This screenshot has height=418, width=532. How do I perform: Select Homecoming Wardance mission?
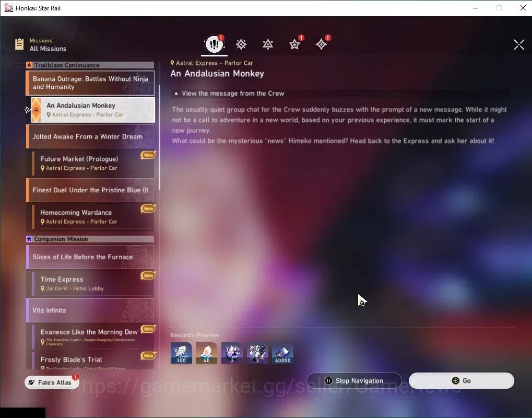[93, 217]
